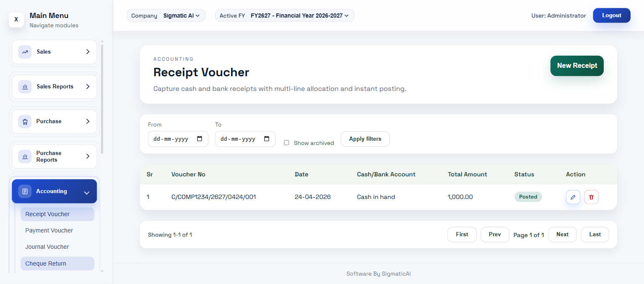
Task: Go to the First page
Action: (462, 235)
